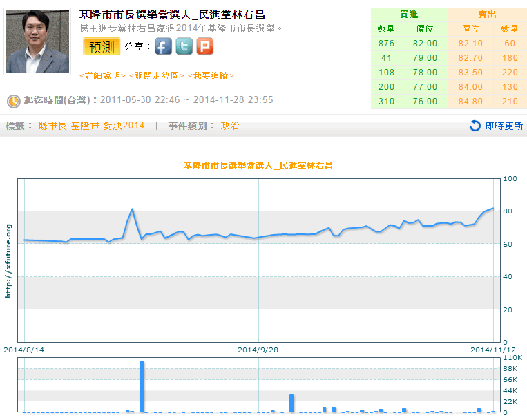
Task: Click the 2014/9/28 date axis label
Action: point(258,350)
